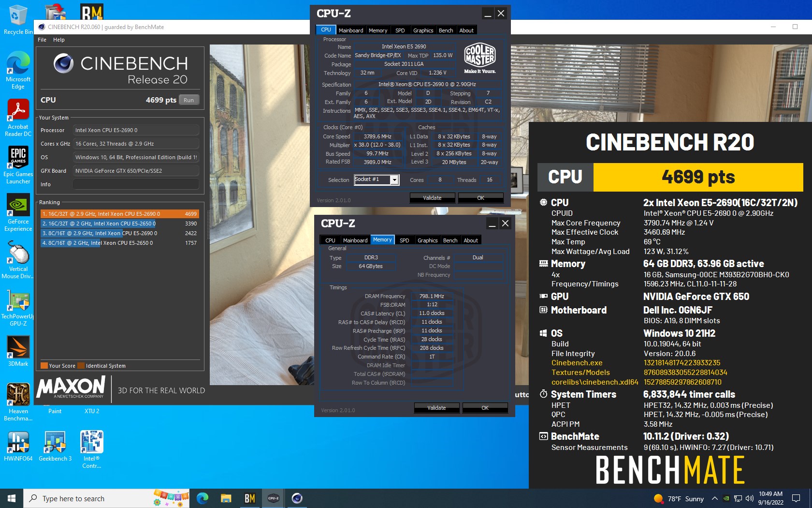
Task: Open Bench tab in lower CPU-Z window
Action: click(x=450, y=240)
